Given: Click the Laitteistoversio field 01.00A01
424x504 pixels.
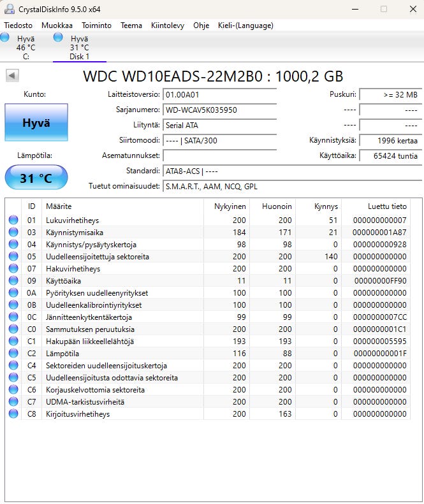Looking at the screenshot, I should coord(220,95).
